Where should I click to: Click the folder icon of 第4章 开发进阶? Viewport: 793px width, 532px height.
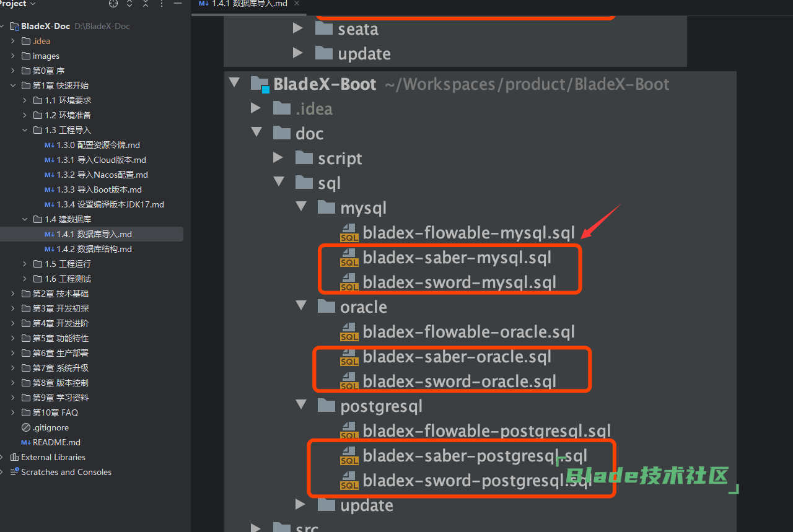26,323
